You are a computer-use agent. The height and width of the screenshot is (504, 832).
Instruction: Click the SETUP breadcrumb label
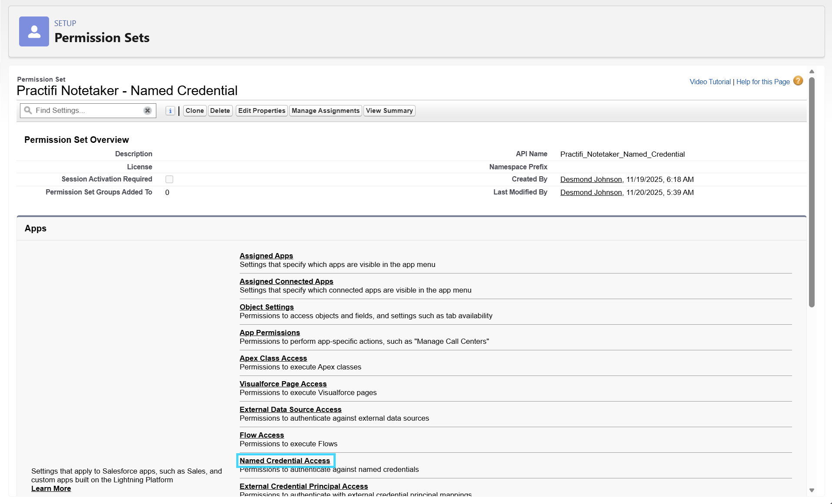(65, 23)
